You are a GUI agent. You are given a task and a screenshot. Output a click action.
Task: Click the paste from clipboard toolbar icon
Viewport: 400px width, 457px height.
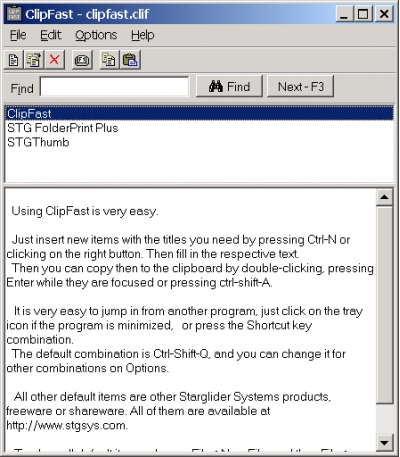(130, 60)
